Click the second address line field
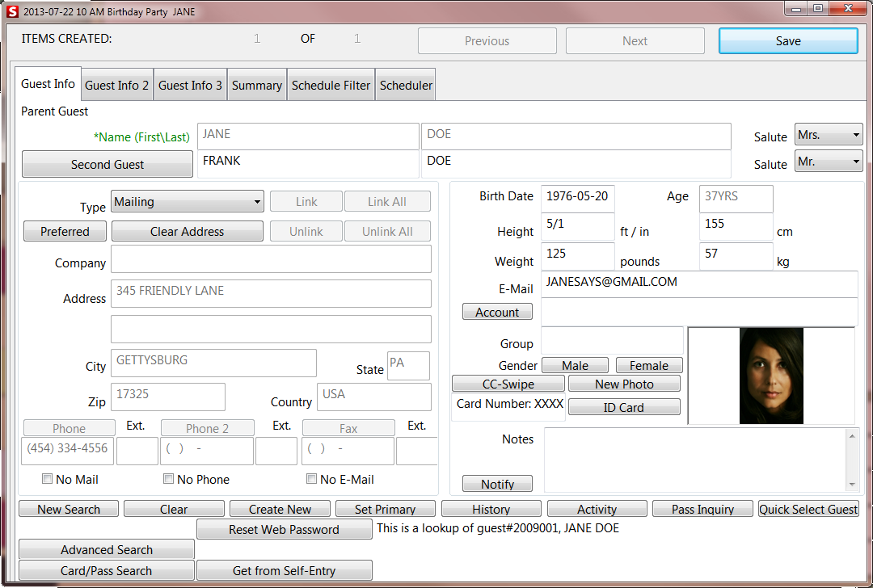 271,330
